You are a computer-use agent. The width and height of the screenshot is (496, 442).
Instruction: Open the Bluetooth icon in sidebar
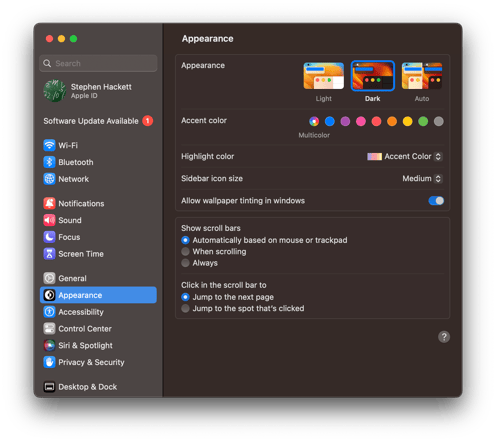[49, 162]
